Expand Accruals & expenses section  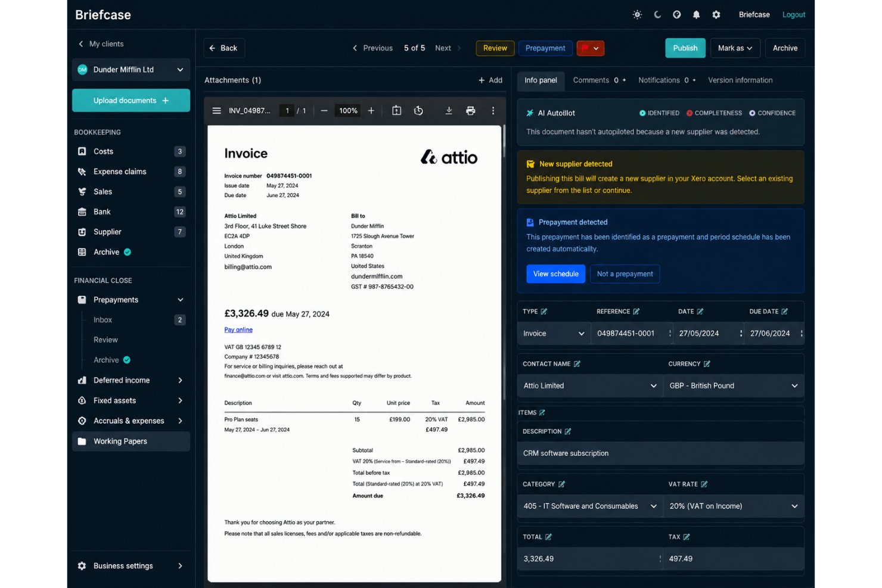(181, 421)
